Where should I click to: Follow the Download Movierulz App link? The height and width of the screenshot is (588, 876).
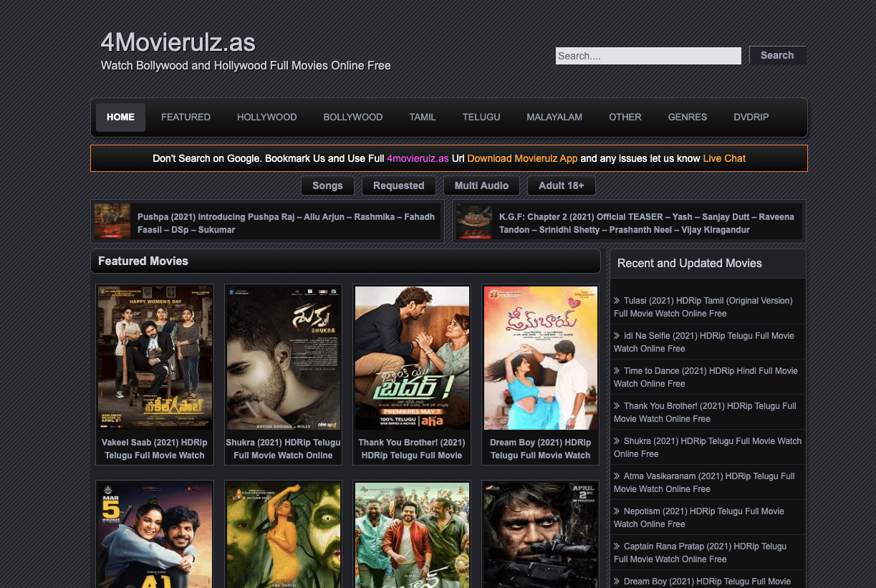(522, 158)
